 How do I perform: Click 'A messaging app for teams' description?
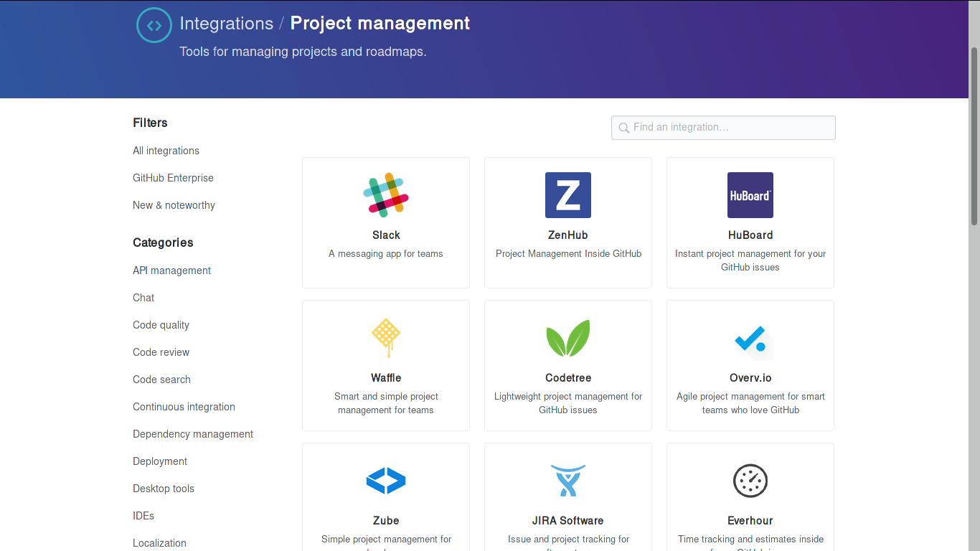point(386,254)
